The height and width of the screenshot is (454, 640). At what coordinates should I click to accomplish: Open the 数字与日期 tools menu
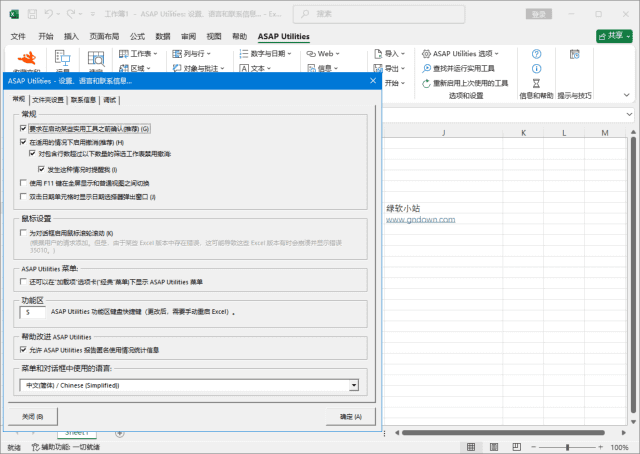pyautogui.click(x=266, y=53)
